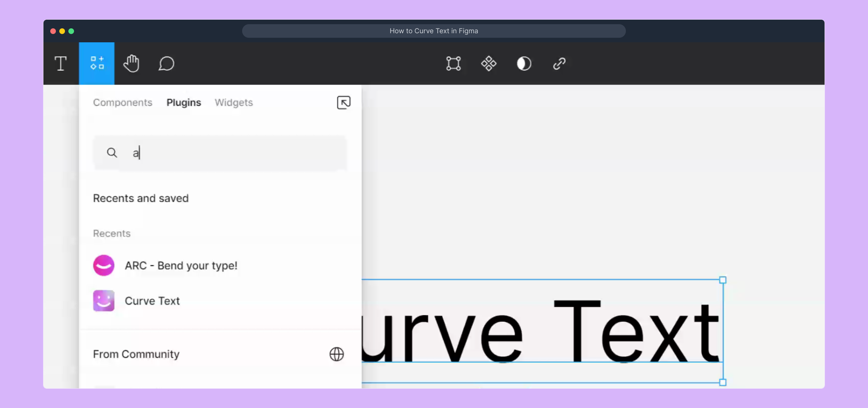
Task: Click the Resources tool icon
Action: tap(97, 63)
